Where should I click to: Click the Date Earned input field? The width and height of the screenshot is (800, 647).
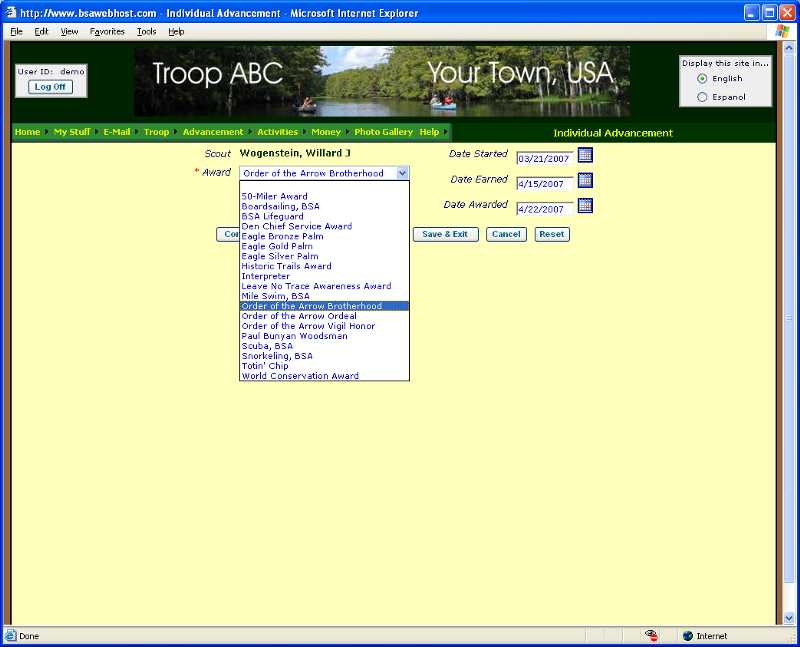[545, 184]
